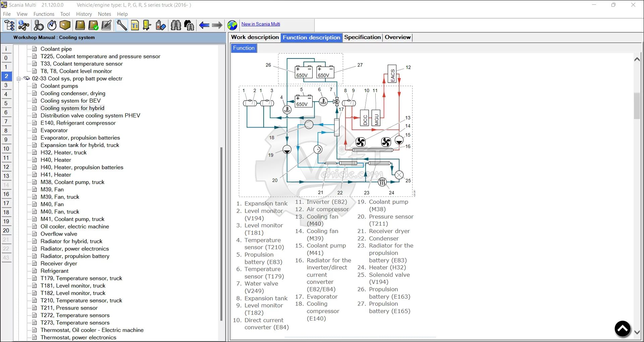Open the piston and gear components icon
644x342 pixels.
[x=39, y=25]
